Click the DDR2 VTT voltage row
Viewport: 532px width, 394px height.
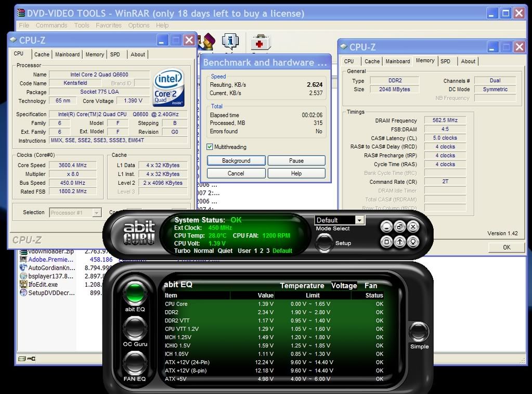click(x=274, y=321)
